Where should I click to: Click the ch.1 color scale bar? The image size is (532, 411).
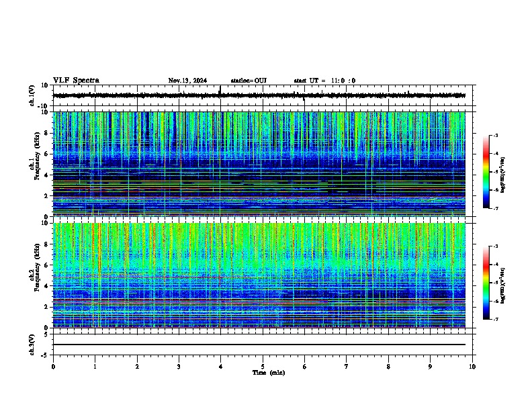tap(486, 172)
